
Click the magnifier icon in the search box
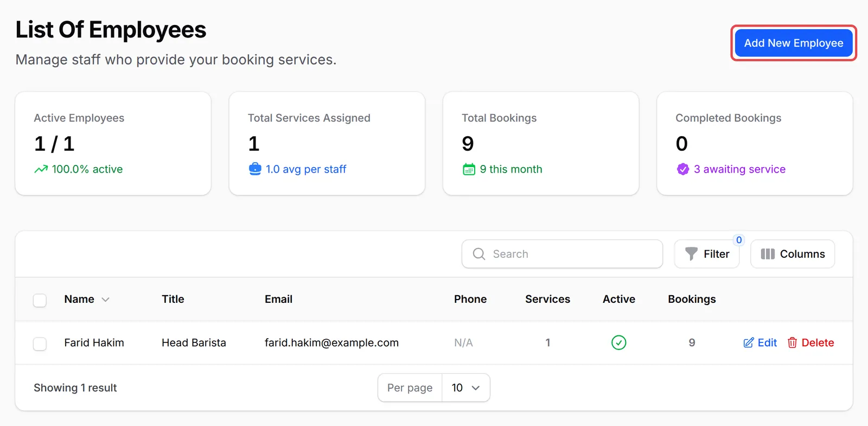click(479, 254)
